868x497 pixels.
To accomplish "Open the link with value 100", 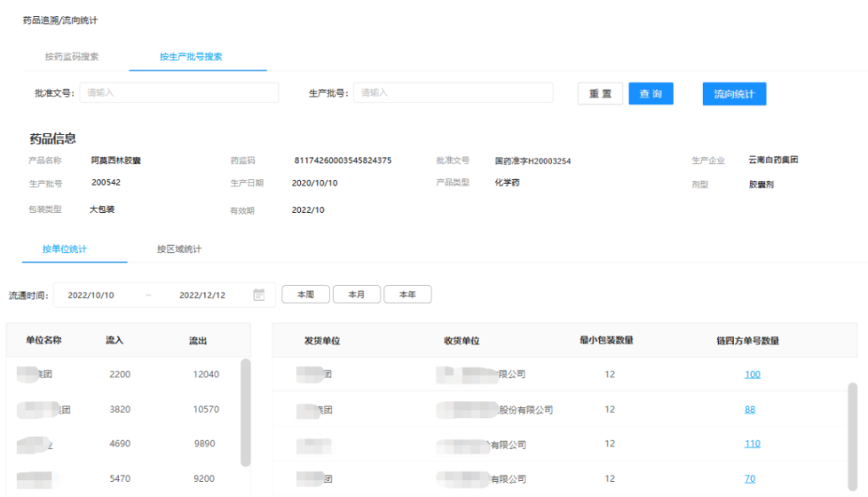I will pyautogui.click(x=753, y=375).
